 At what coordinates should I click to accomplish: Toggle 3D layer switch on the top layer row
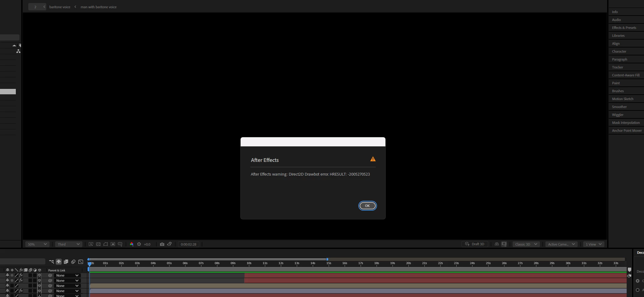tap(40, 275)
